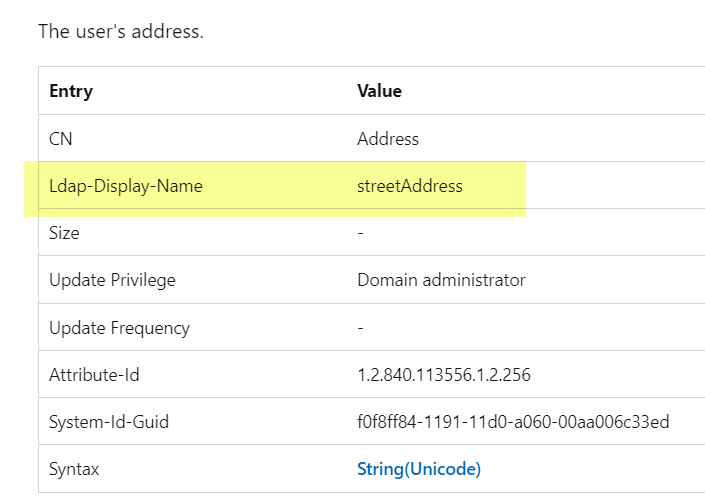
Task: Click the Address value in CN row
Action: (388, 139)
